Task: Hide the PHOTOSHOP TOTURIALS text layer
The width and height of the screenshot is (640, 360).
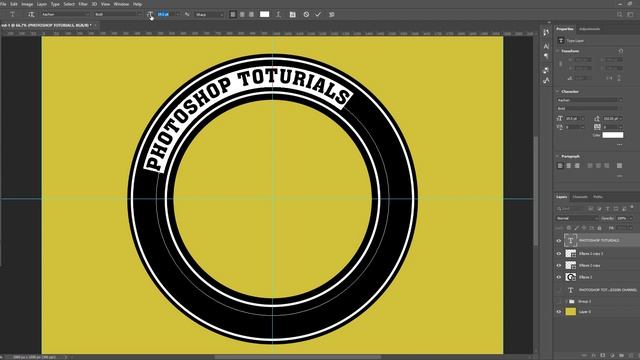Action: click(x=559, y=240)
